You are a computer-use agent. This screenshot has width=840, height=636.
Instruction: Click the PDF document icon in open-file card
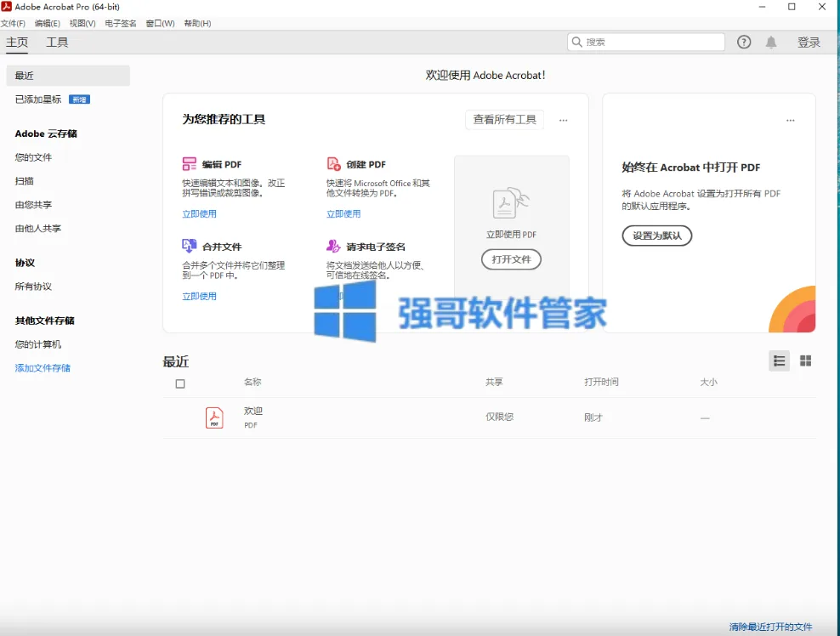tap(510, 202)
